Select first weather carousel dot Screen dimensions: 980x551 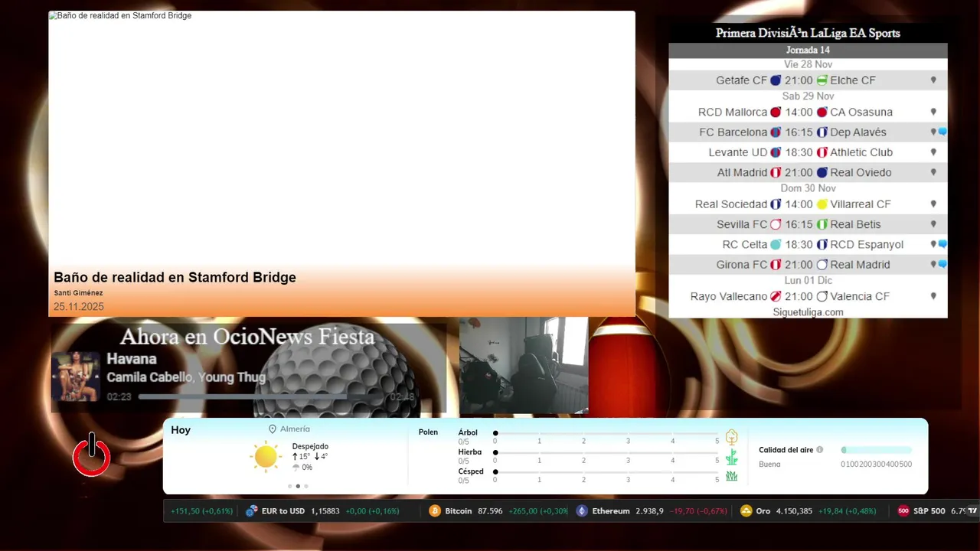point(289,486)
